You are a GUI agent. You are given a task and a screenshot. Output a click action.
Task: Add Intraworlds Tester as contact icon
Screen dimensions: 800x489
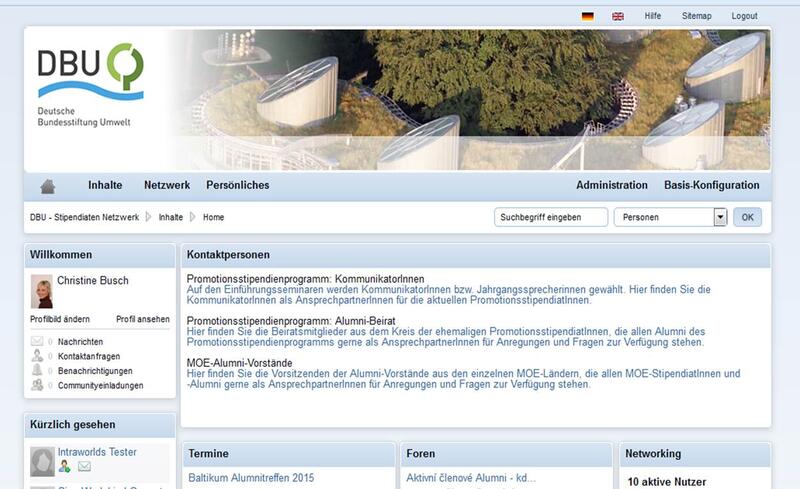pyautogui.click(x=65, y=466)
